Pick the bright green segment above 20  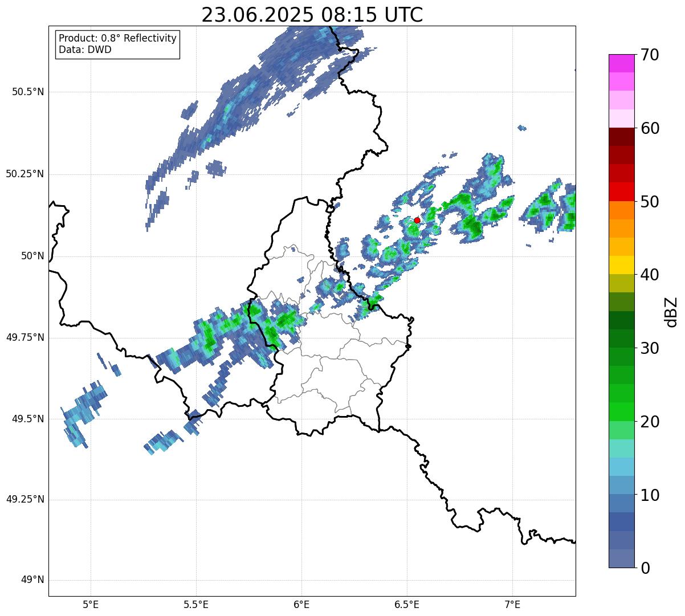pos(621,412)
